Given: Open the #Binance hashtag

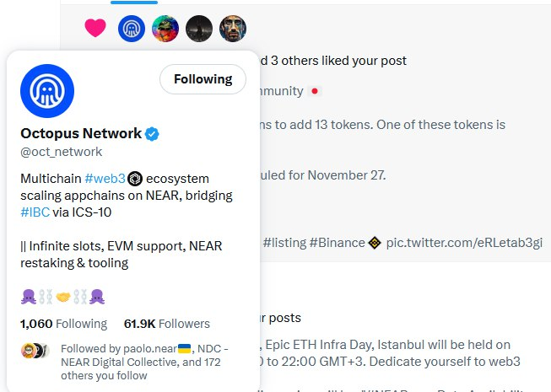Looking at the screenshot, I should coord(338,243).
